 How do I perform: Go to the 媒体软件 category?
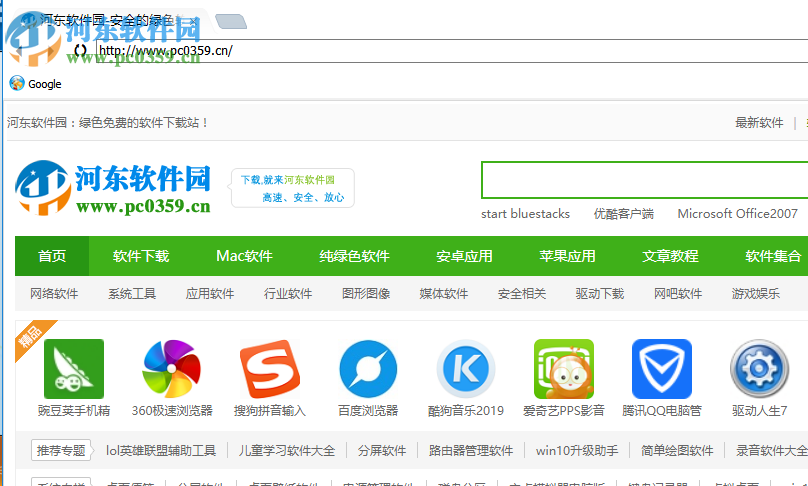[444, 294]
